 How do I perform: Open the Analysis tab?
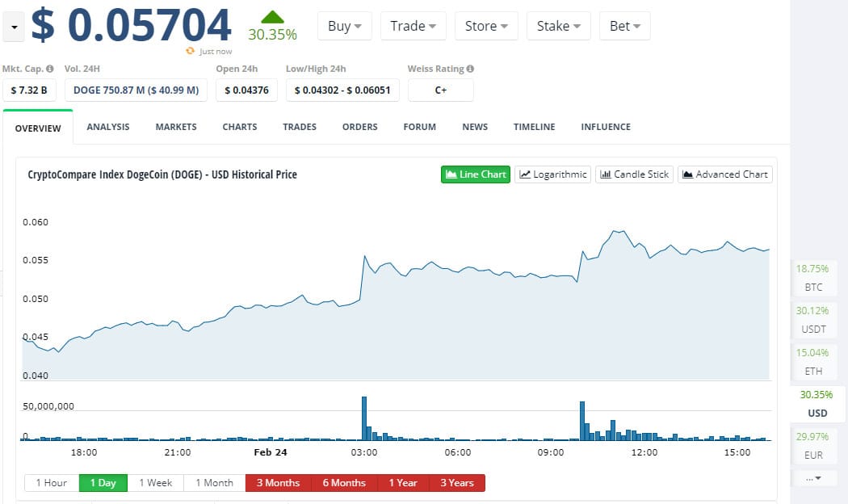[108, 127]
